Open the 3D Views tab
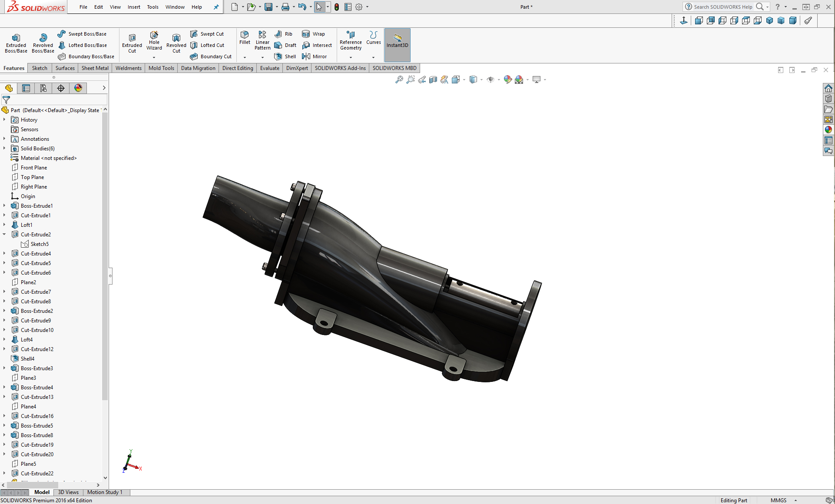This screenshot has width=835, height=504. click(68, 492)
